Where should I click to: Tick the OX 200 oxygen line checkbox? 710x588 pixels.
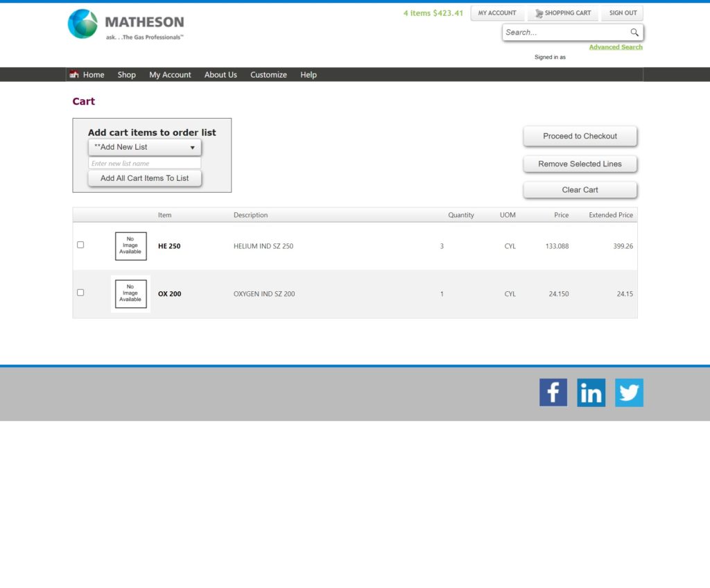80,293
